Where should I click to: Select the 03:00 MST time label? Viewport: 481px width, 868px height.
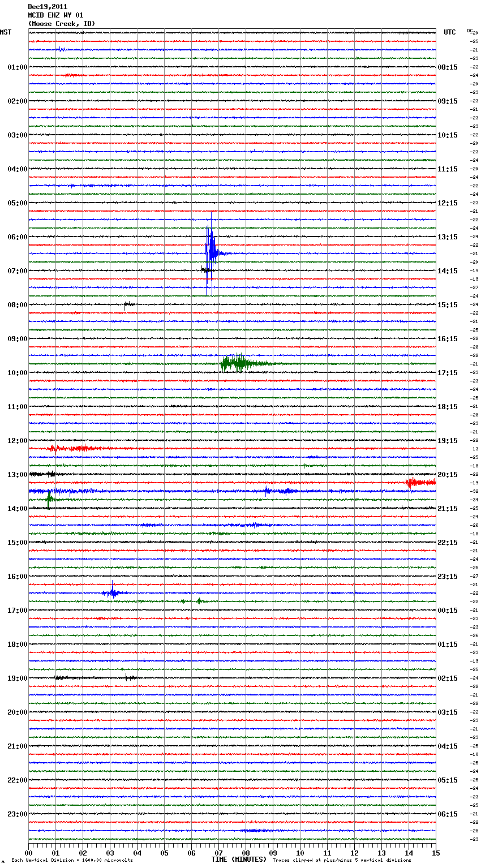point(18,135)
